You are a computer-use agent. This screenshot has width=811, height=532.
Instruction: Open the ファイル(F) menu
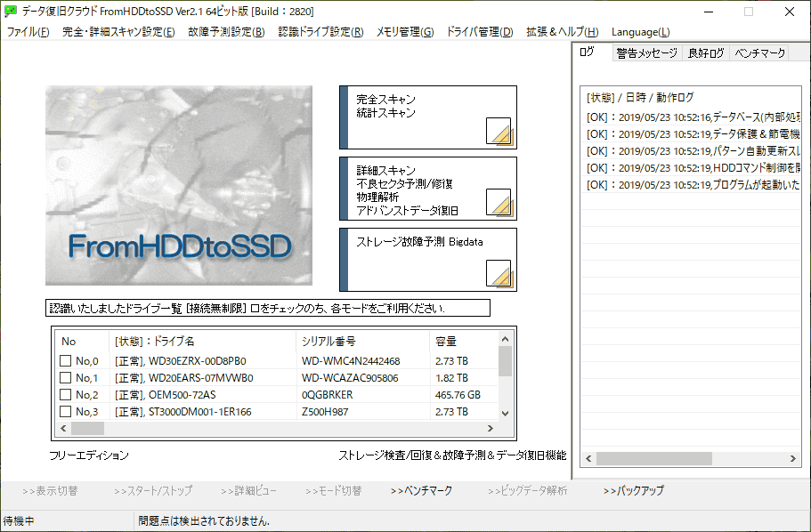28,32
